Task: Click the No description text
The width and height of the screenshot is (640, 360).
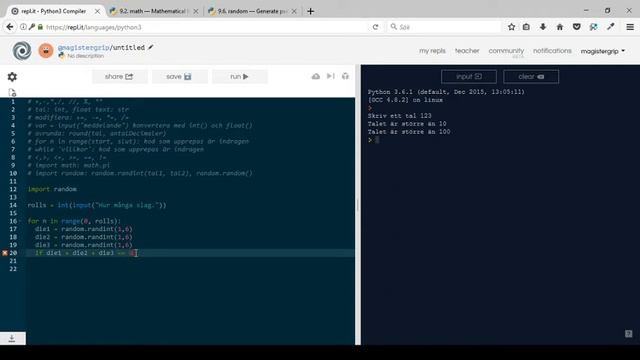Action: (85, 56)
